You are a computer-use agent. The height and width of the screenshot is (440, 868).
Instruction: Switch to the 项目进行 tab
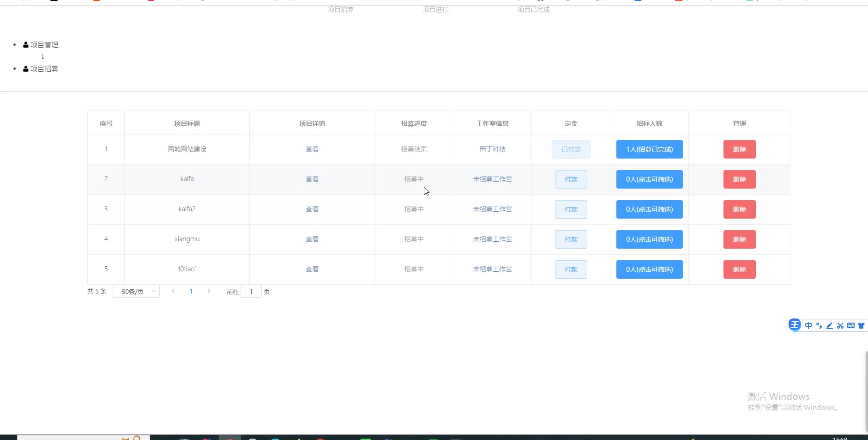pyautogui.click(x=435, y=9)
